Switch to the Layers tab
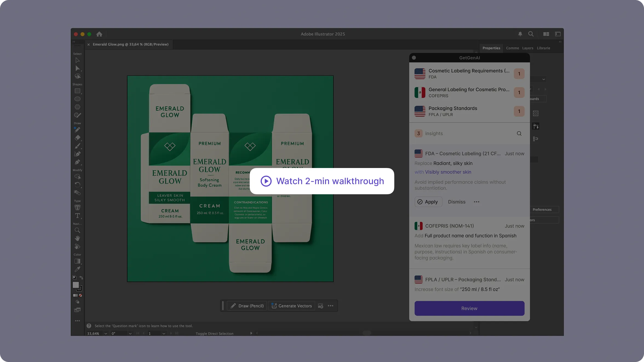Viewport: 644px width, 362px height. pyautogui.click(x=527, y=48)
